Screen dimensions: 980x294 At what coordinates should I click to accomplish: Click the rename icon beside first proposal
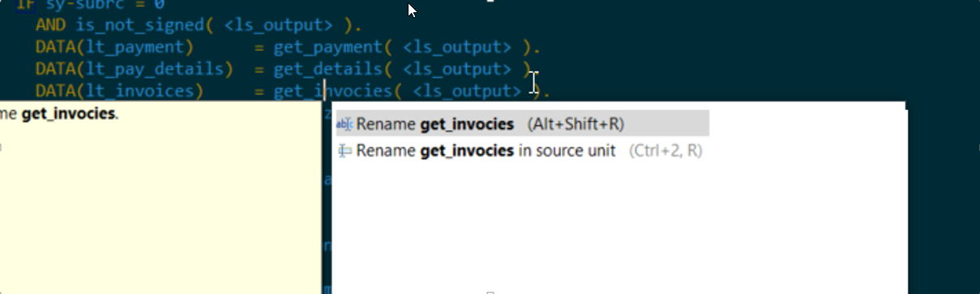point(344,124)
